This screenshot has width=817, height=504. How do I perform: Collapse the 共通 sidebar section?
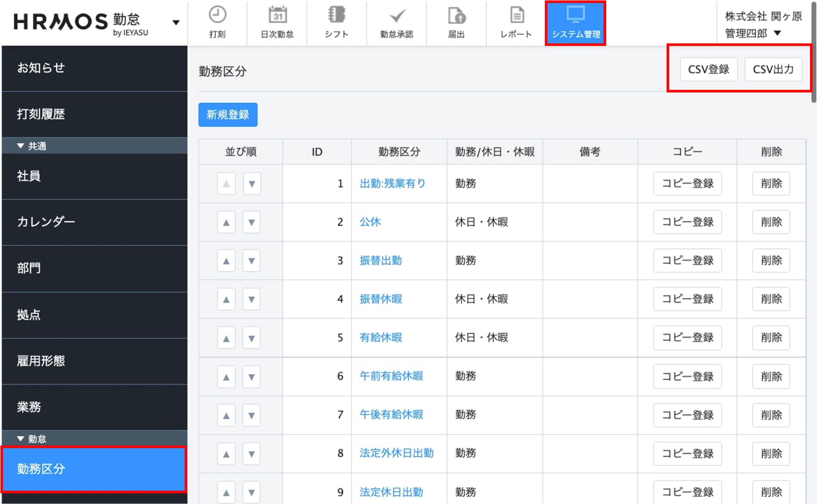[x=21, y=146]
